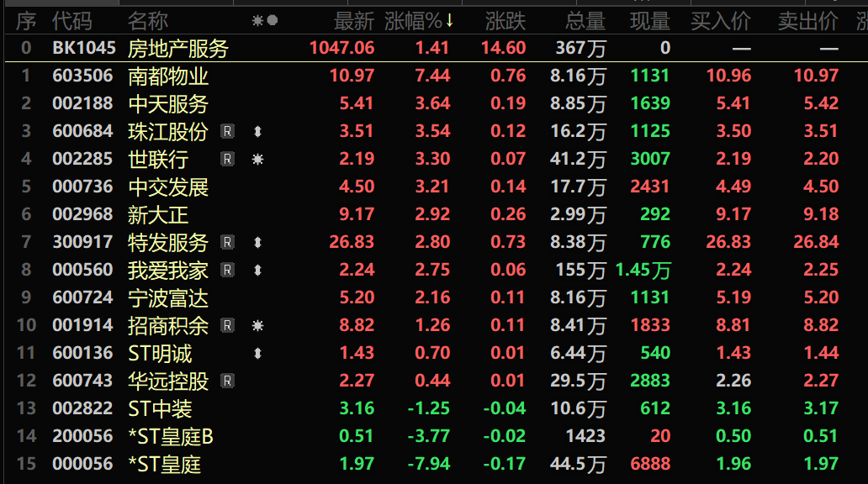Open stock ST明诚
The width and height of the screenshot is (868, 484).
tap(160, 353)
